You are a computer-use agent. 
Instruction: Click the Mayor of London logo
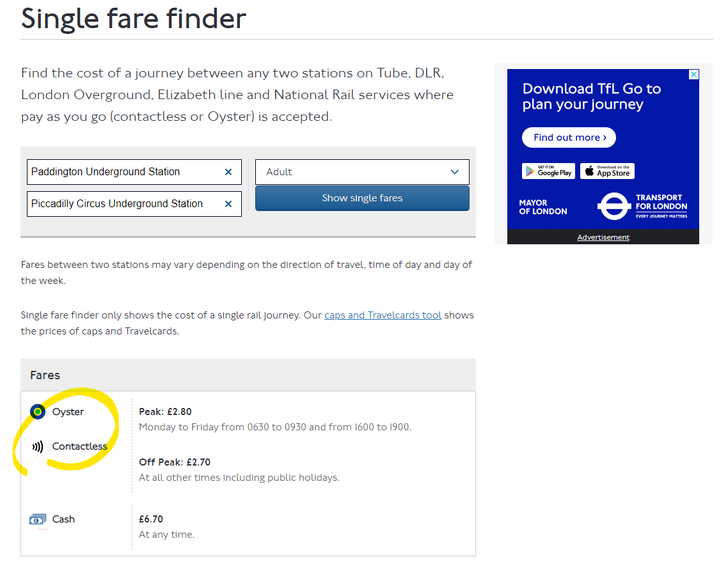pyautogui.click(x=542, y=207)
